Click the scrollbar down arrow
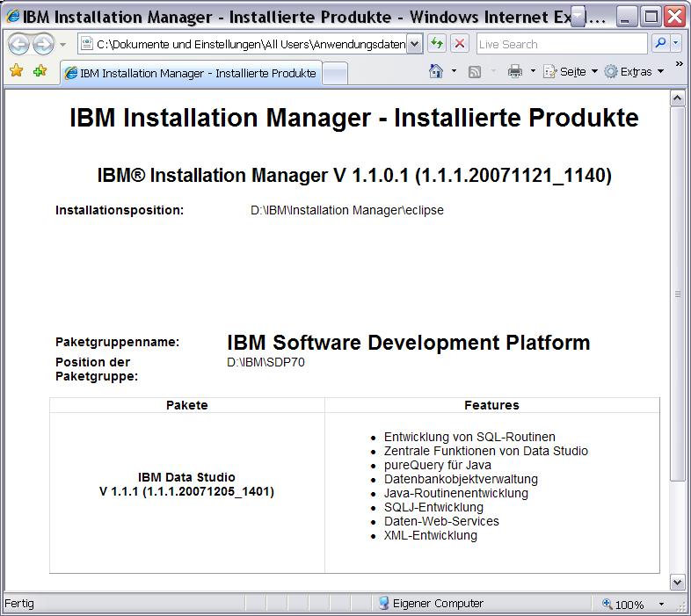 (x=677, y=582)
